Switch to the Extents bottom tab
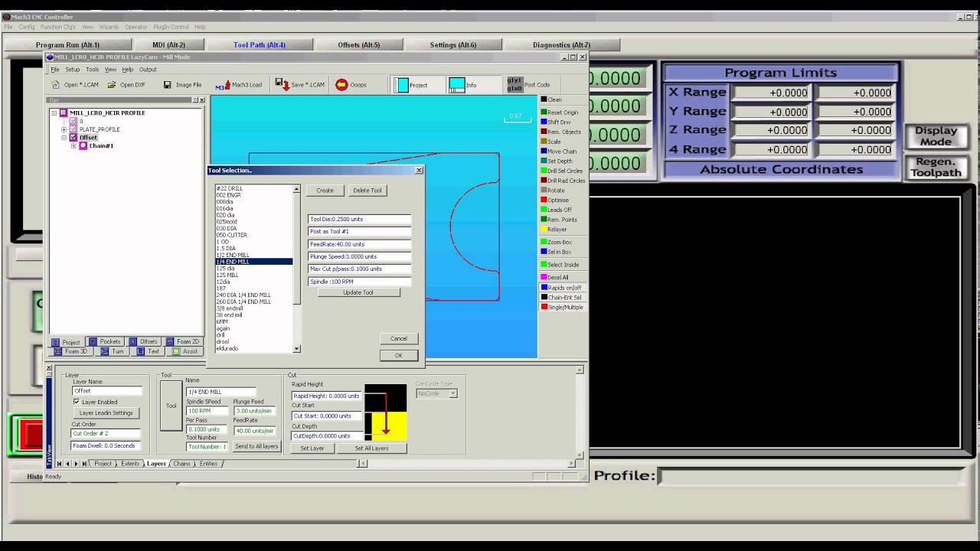The width and height of the screenshot is (980, 551). (130, 464)
